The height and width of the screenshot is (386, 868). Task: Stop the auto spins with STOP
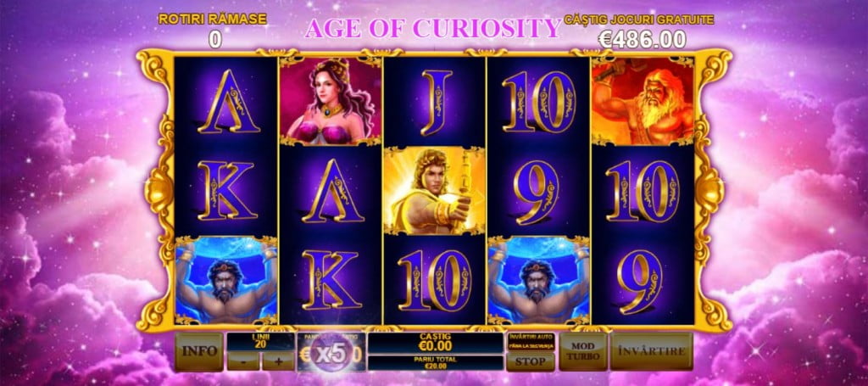click(x=531, y=361)
